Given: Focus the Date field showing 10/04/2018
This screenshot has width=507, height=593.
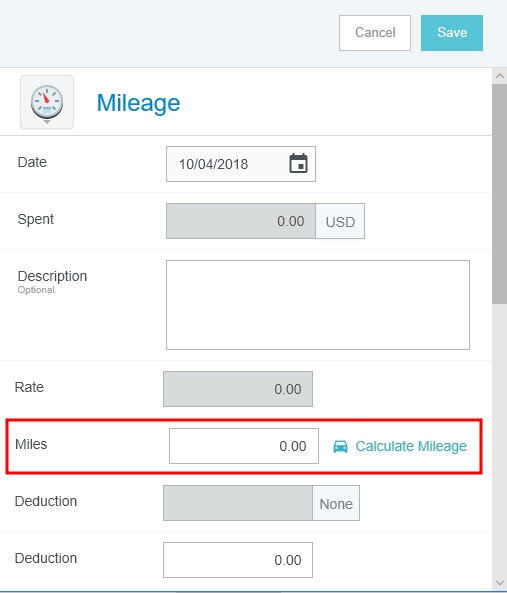Looking at the screenshot, I should (x=241, y=164).
